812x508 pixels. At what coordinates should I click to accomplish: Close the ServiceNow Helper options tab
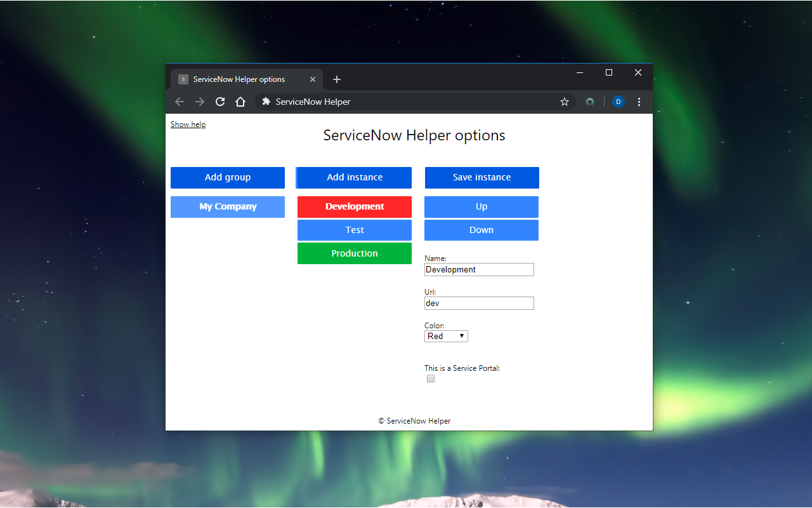[x=313, y=79]
